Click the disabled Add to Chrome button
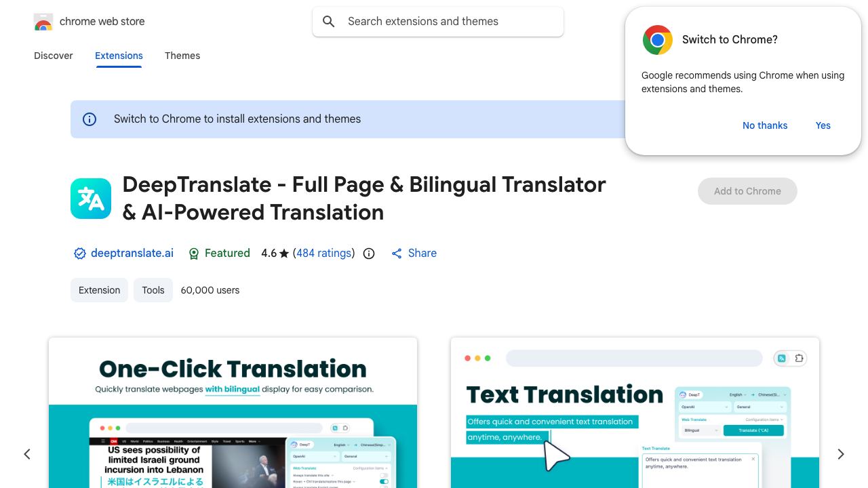This screenshot has height=488, width=868. click(x=747, y=191)
